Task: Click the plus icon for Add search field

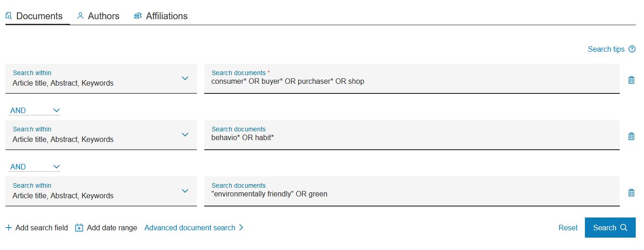Action: click(x=9, y=228)
